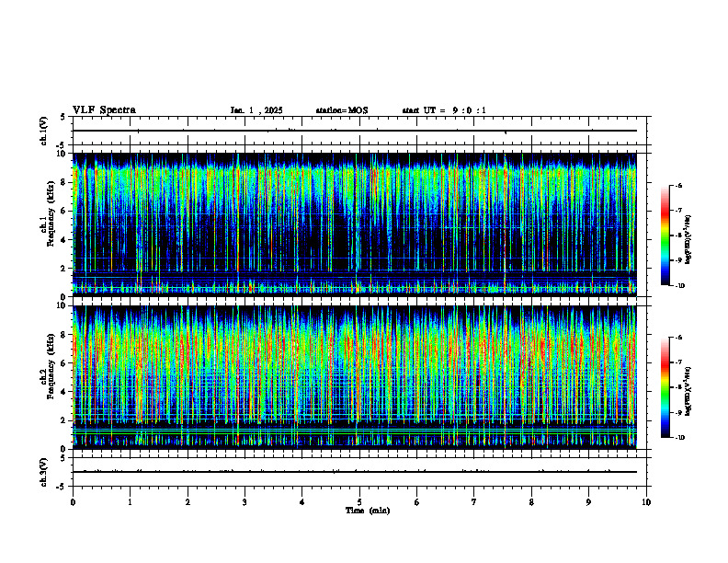Select the "Jan. 1, 2025" date label
The width and height of the screenshot is (728, 563).
[x=256, y=110]
